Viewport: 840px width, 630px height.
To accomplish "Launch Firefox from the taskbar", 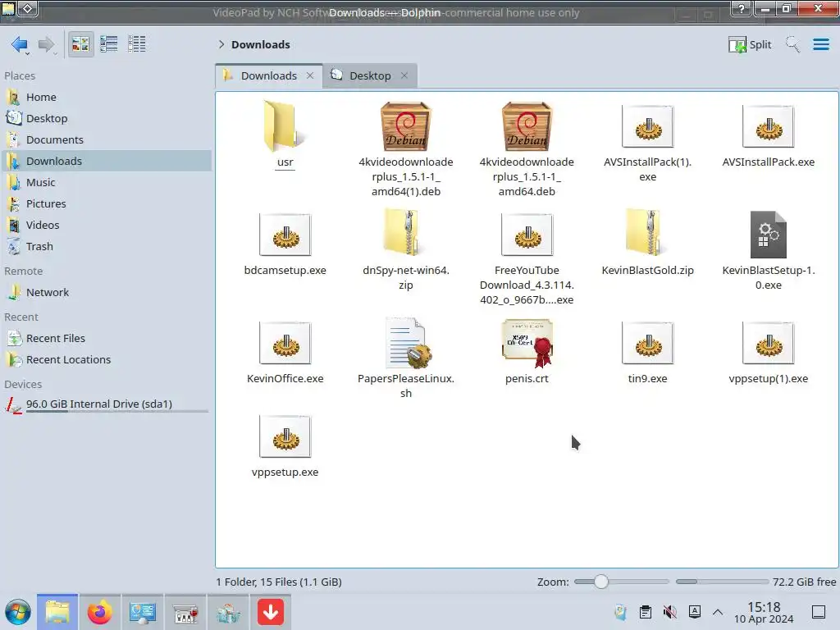I will click(99, 612).
